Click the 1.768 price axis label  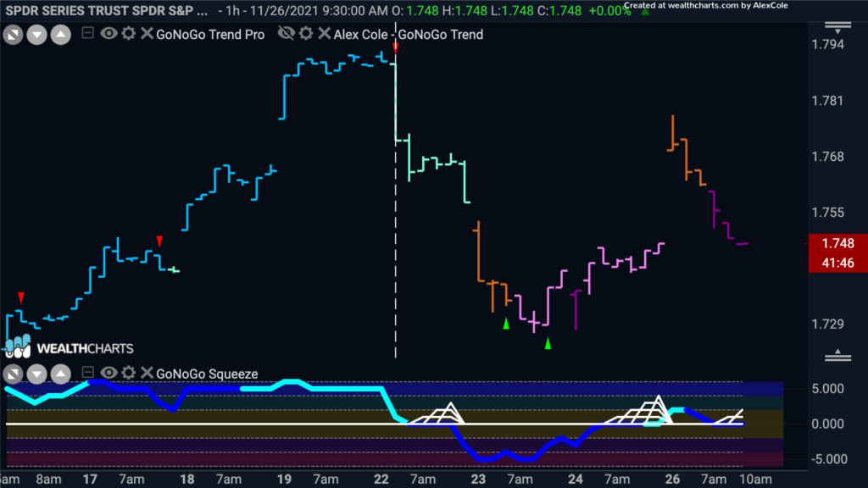point(828,157)
